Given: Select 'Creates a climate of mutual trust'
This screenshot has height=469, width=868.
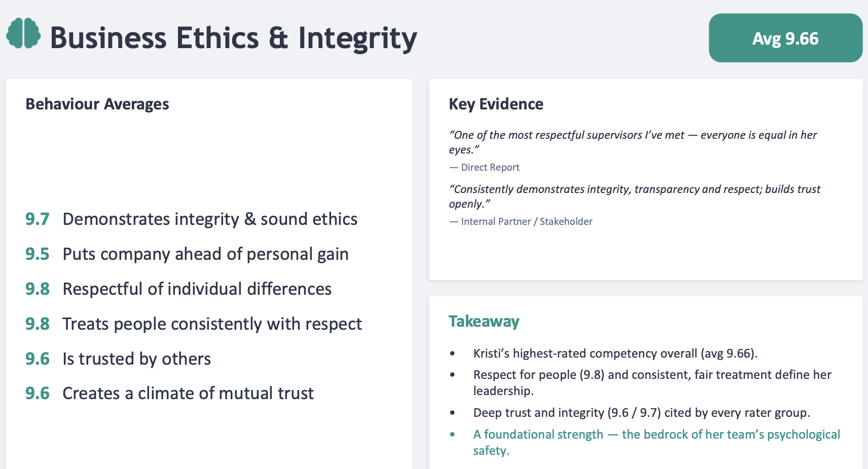Looking at the screenshot, I should coord(188,394).
